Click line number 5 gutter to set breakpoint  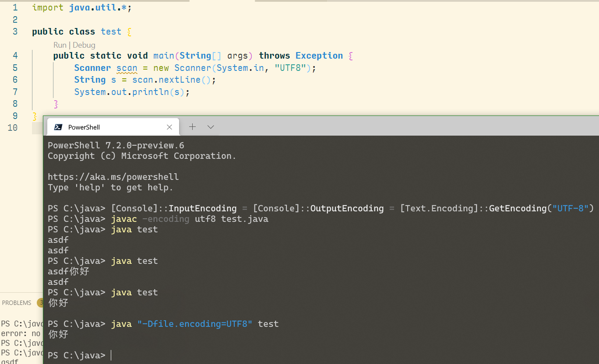[15, 68]
